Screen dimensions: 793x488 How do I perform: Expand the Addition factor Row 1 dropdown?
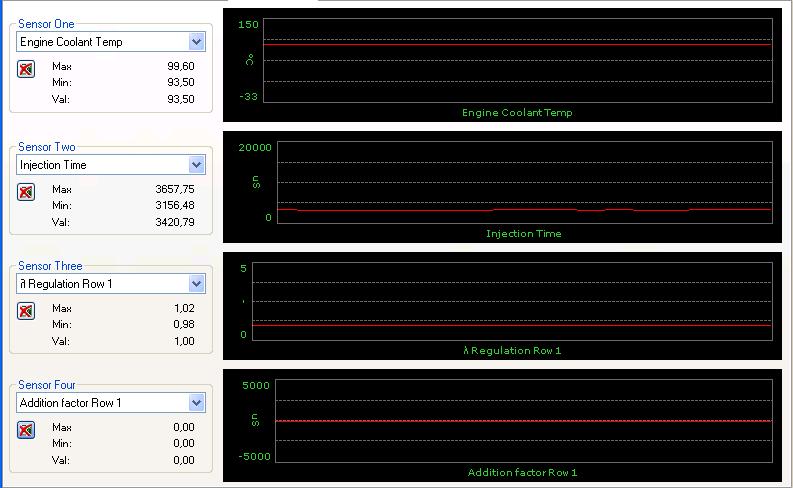[196, 403]
